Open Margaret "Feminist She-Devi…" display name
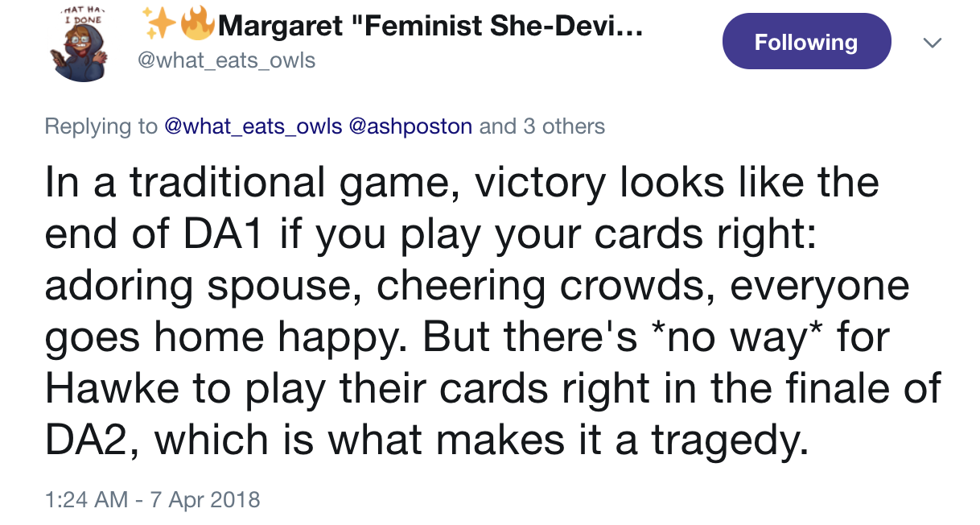Screen dimensions: 980x525 pyautogui.click(x=430, y=28)
